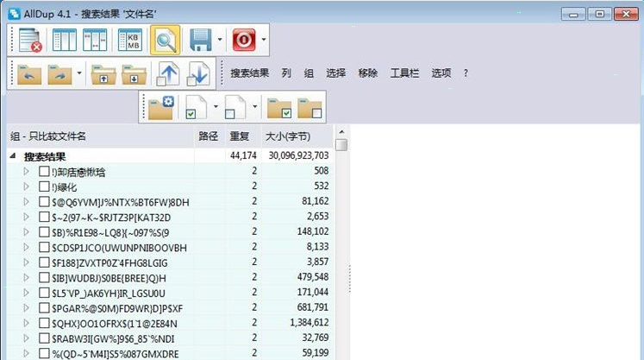
Task: Click the 重复 column header
Action: 238,136
